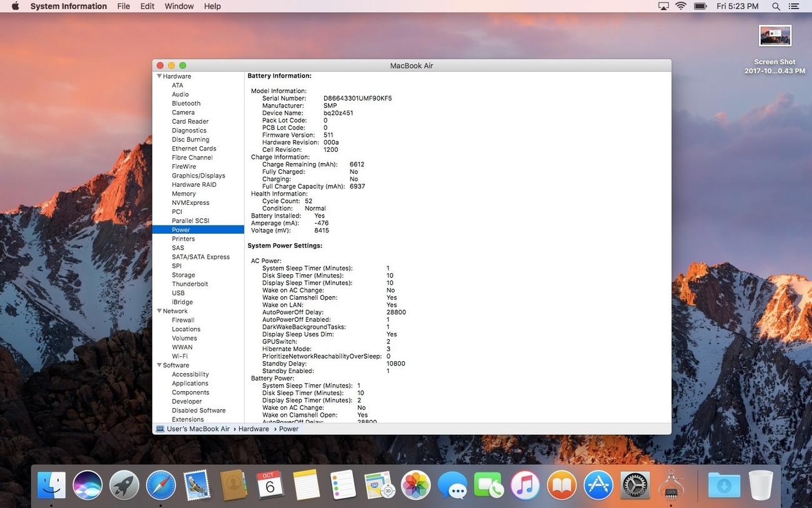This screenshot has width=812, height=508.
Task: Open Safari compass icon in dock
Action: pyautogui.click(x=161, y=485)
